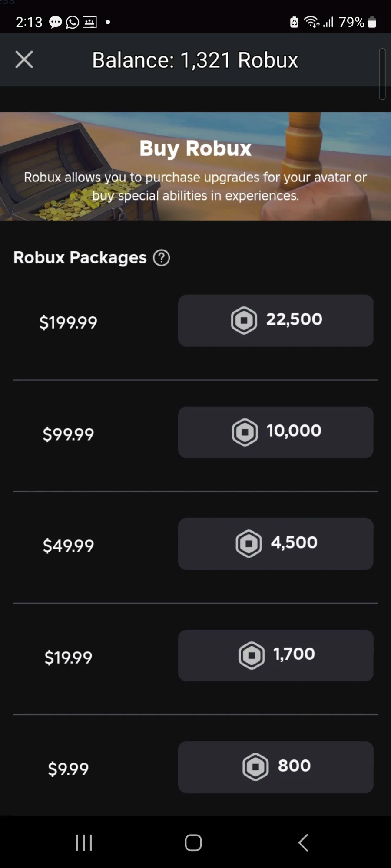The width and height of the screenshot is (391, 868).
Task: Buy the 22,500 Robux package
Action: pos(276,321)
